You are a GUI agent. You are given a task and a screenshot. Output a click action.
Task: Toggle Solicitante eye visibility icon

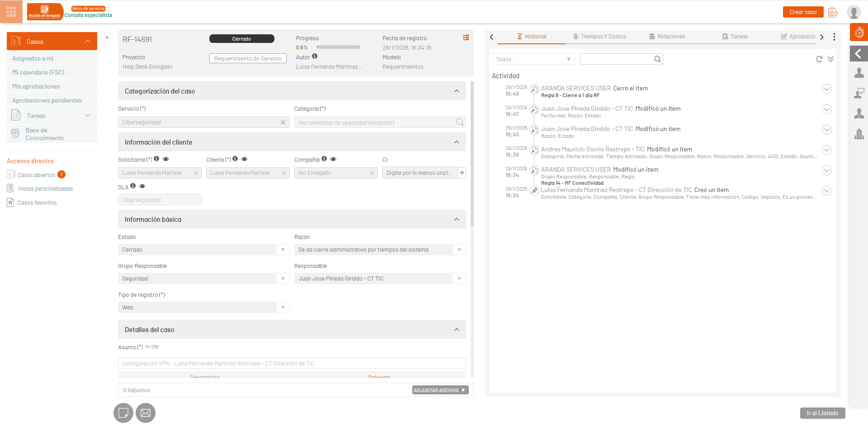(x=166, y=159)
